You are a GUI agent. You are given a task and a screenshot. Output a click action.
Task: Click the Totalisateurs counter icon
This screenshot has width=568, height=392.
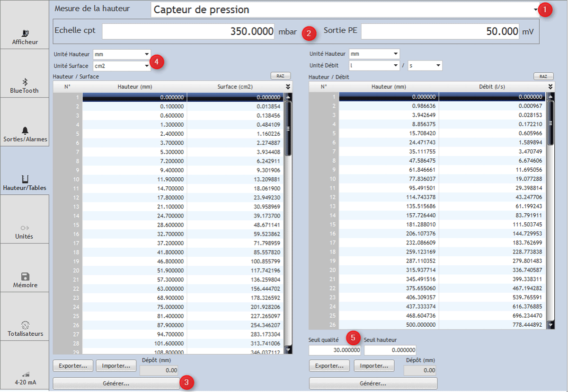pos(25,325)
